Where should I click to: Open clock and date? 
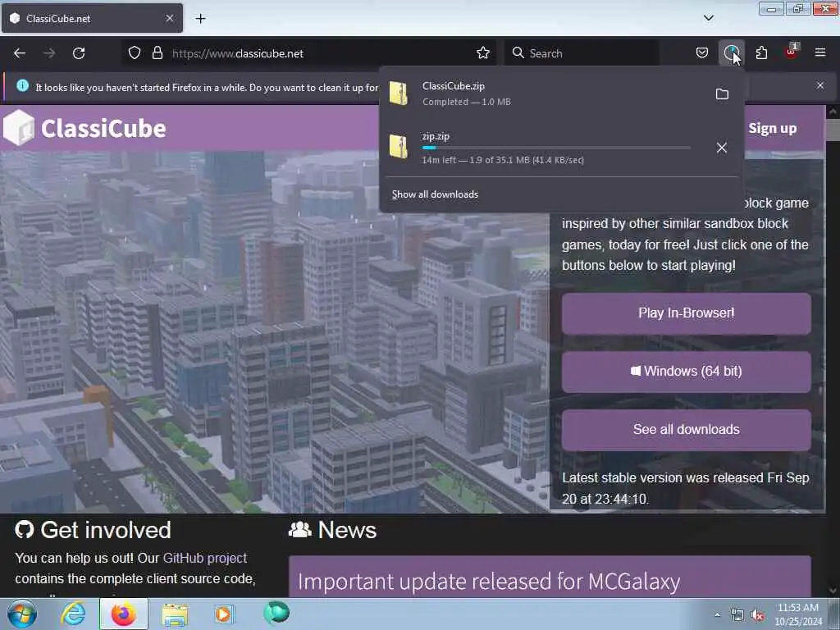(797, 614)
